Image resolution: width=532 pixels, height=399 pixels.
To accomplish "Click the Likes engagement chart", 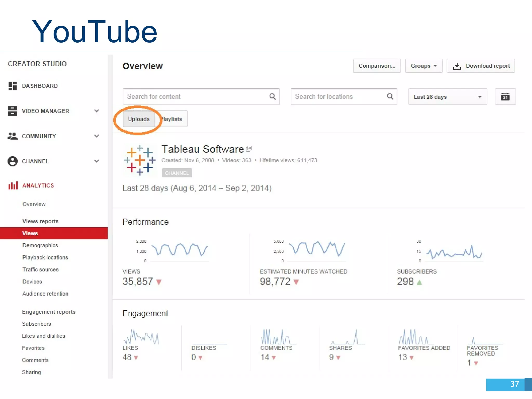I will coord(141,337).
